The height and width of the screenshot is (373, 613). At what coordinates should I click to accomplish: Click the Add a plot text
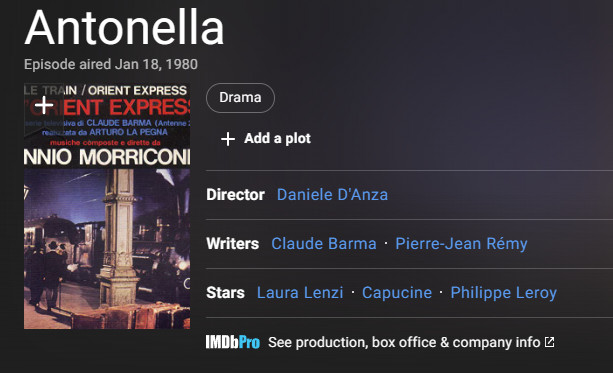point(277,138)
